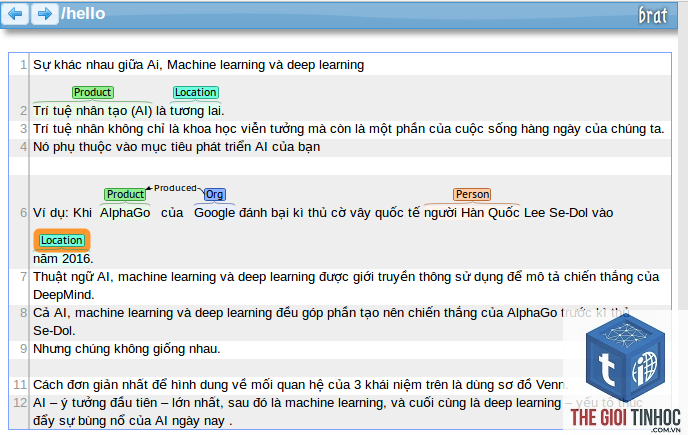
Task: Select sentence number 12 in the margin
Action: pos(20,403)
